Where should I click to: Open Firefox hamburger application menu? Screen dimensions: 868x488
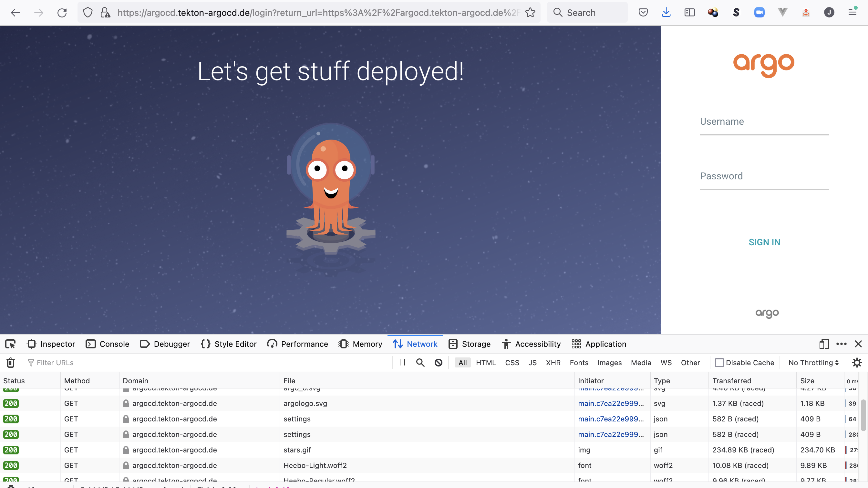(852, 13)
